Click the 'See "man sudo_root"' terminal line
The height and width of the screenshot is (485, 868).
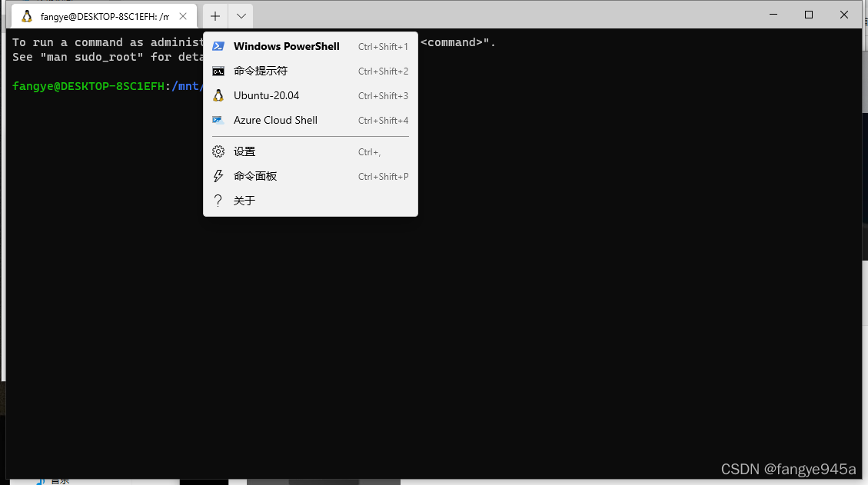[x=108, y=57]
